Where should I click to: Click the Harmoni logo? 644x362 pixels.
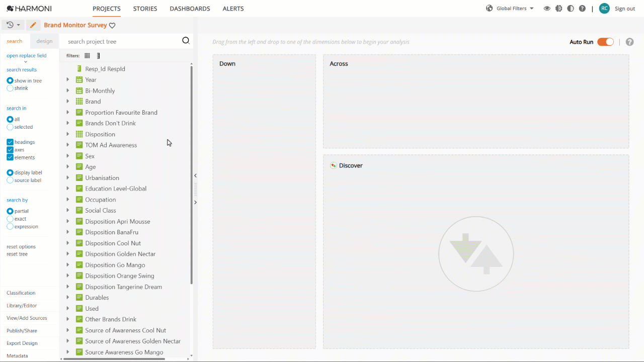click(x=29, y=9)
